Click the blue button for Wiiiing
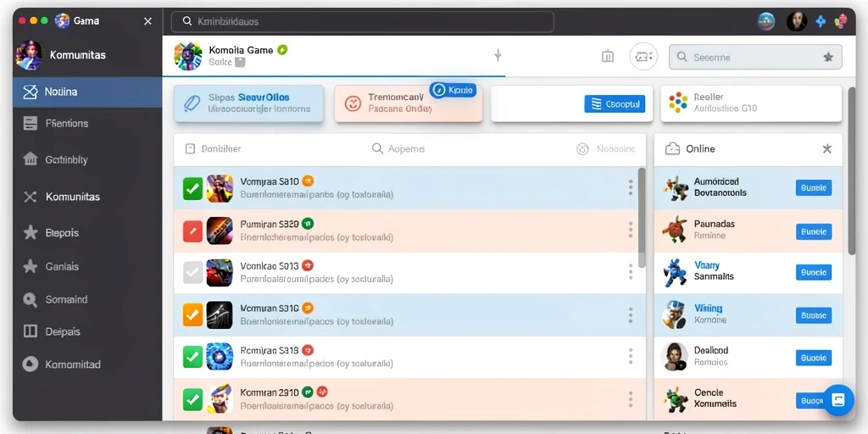The image size is (868, 434). point(814,315)
